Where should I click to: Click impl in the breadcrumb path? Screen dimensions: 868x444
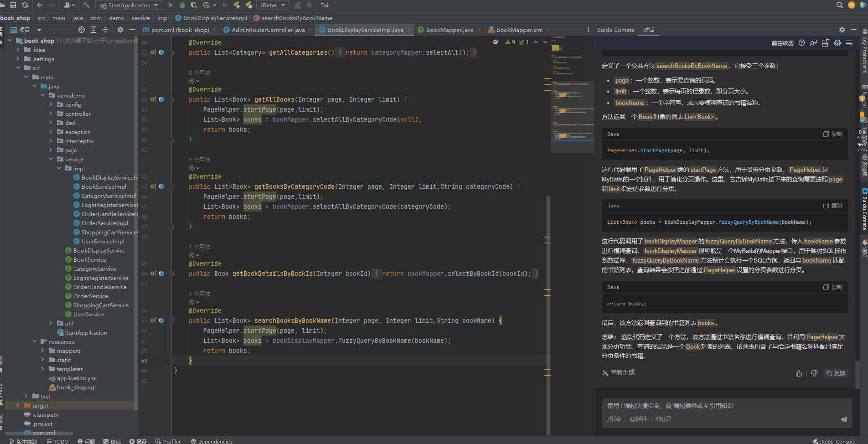163,18
